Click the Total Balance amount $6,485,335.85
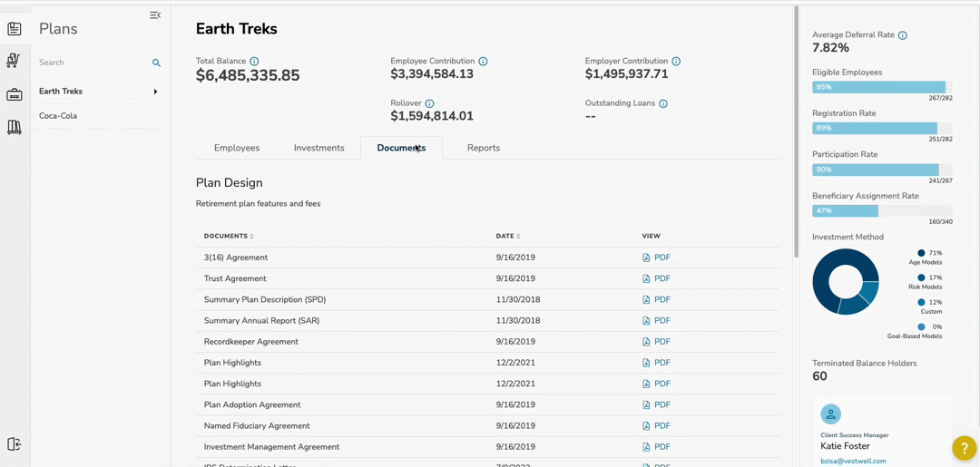The width and height of the screenshot is (980, 467). 248,75
